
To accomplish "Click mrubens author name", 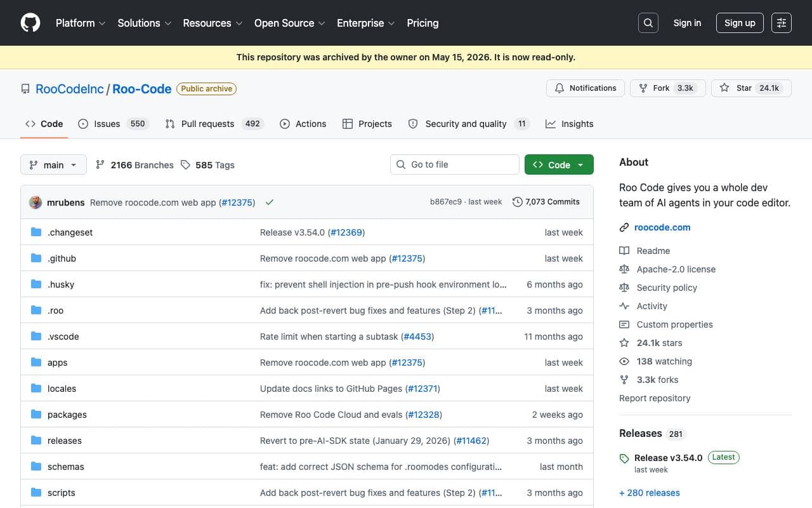I will [66, 203].
